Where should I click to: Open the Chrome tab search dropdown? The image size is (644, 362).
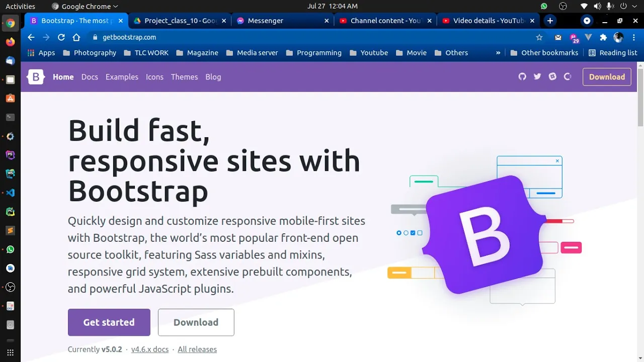click(x=587, y=21)
